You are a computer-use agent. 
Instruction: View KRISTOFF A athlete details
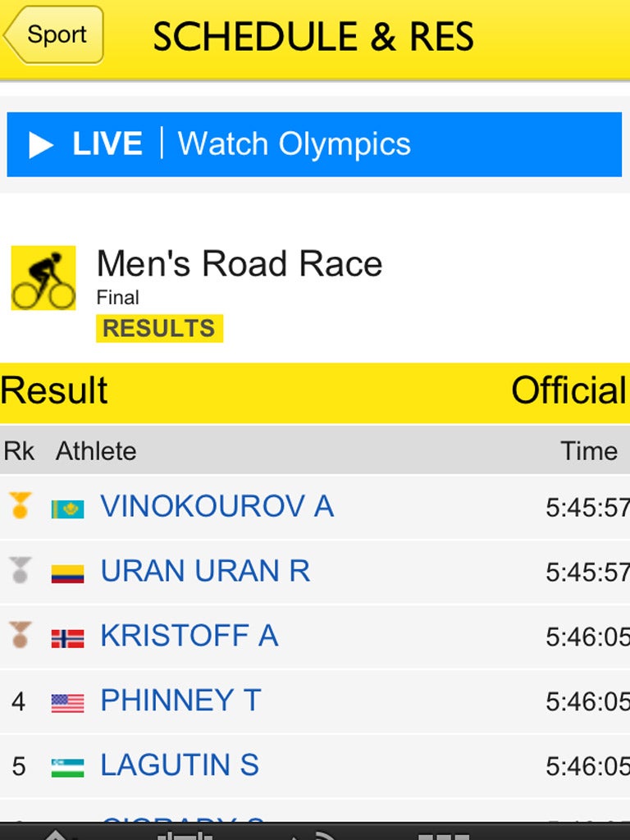(189, 636)
